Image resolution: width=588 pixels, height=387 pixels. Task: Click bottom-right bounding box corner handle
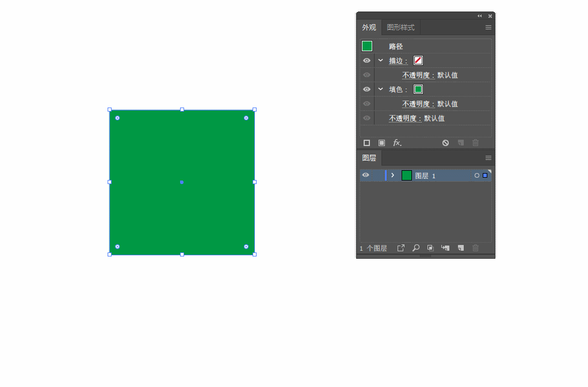coord(255,254)
